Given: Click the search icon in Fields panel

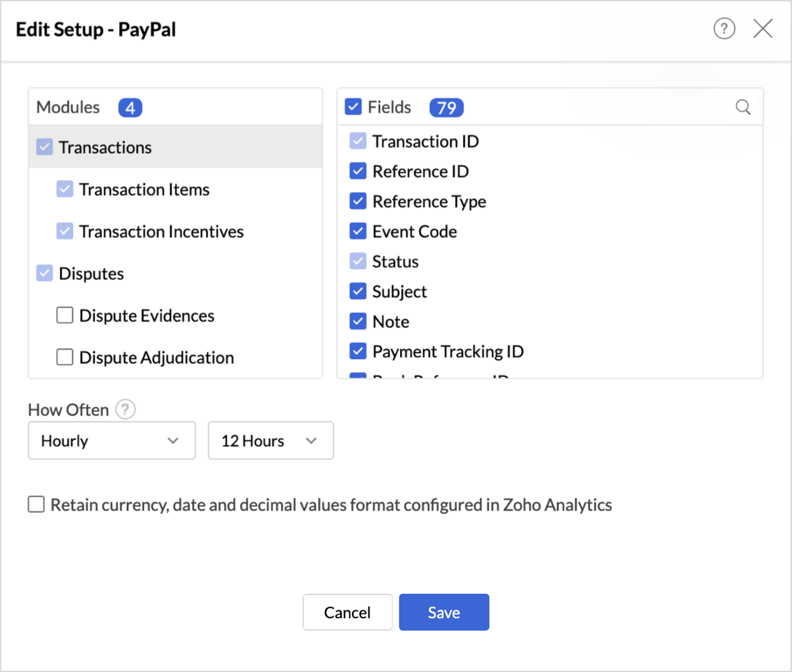Looking at the screenshot, I should click(743, 107).
